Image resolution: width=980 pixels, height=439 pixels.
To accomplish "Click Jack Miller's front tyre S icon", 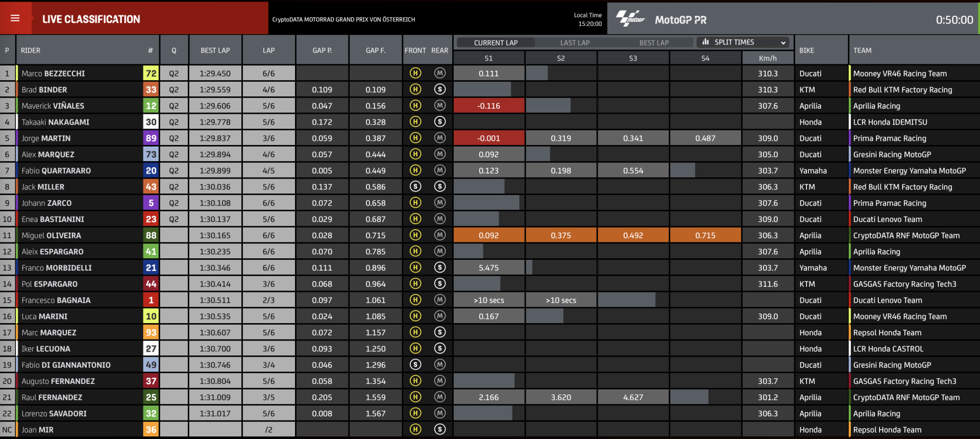I will [415, 187].
